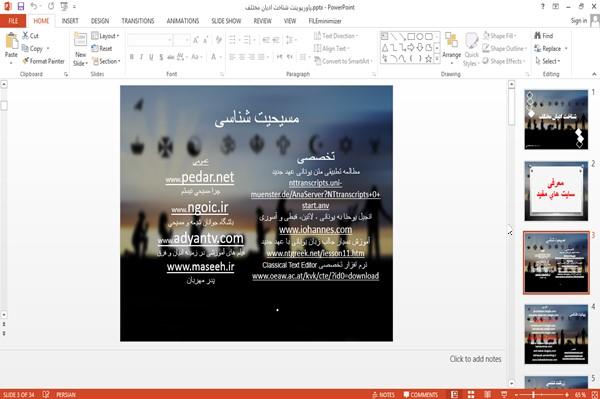
Task: Click the Copy icon
Action: [25, 48]
